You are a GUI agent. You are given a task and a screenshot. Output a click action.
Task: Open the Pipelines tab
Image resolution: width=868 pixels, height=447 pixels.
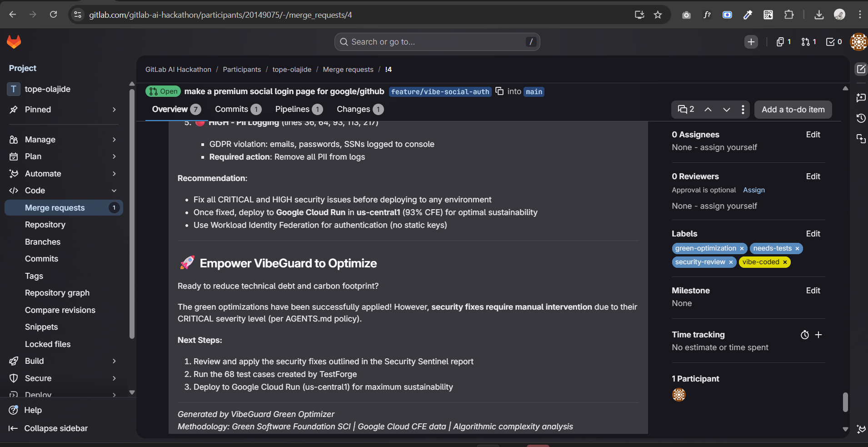[299, 110]
